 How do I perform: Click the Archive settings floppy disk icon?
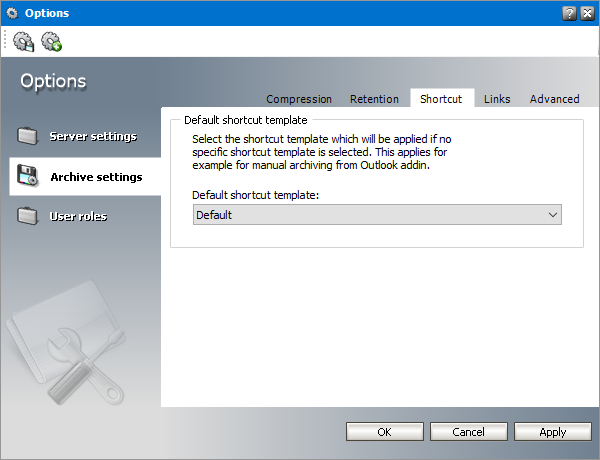point(27,177)
